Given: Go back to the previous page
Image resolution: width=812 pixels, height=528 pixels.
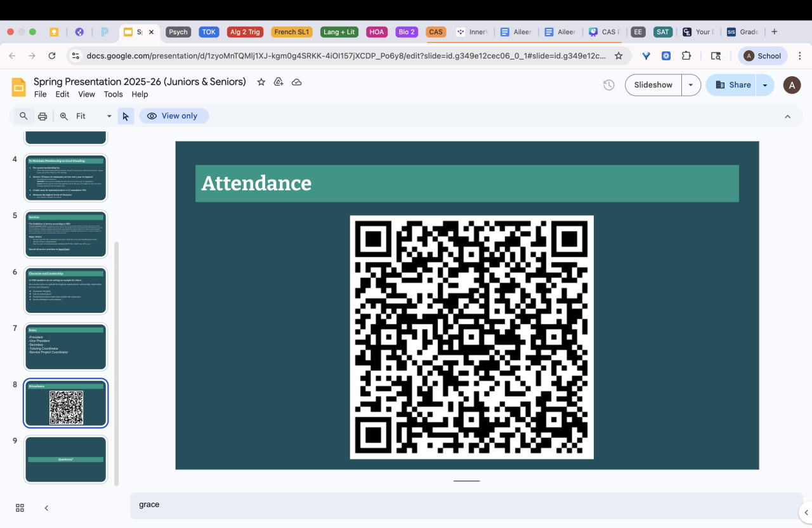Looking at the screenshot, I should [12, 56].
